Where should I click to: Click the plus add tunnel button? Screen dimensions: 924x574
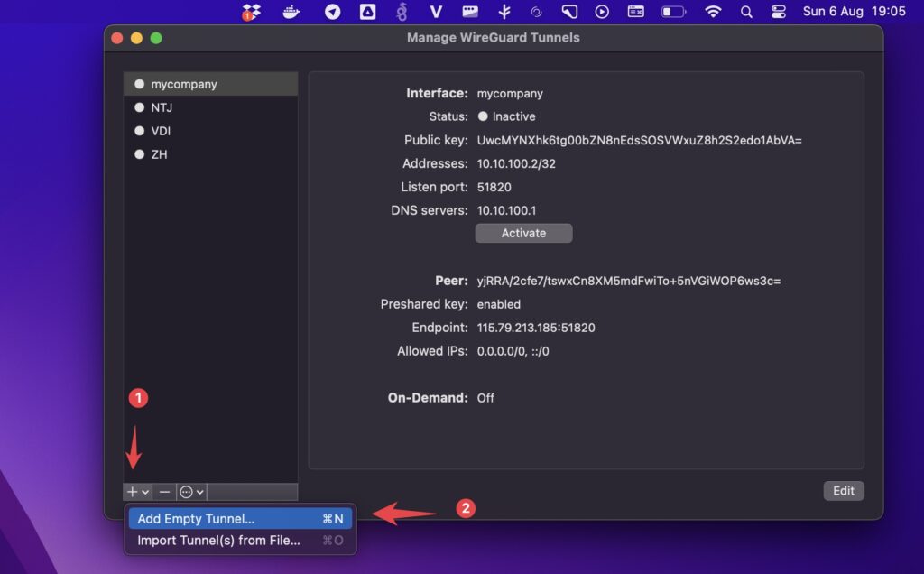(132, 492)
